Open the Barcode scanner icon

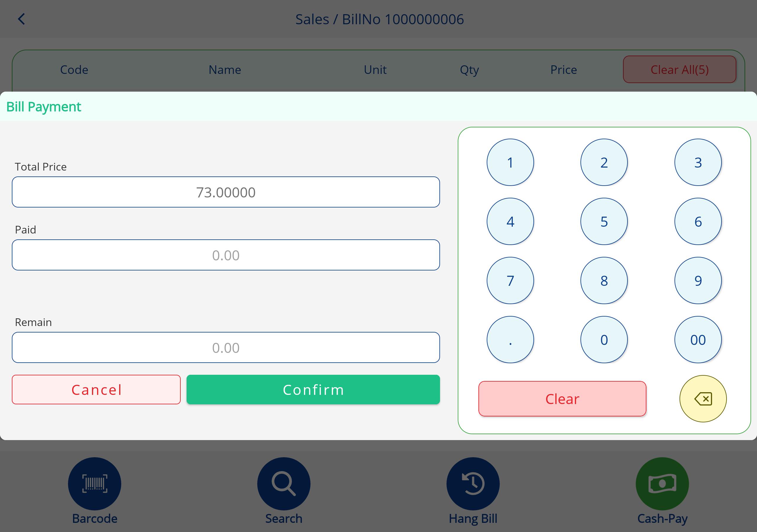[x=95, y=484]
